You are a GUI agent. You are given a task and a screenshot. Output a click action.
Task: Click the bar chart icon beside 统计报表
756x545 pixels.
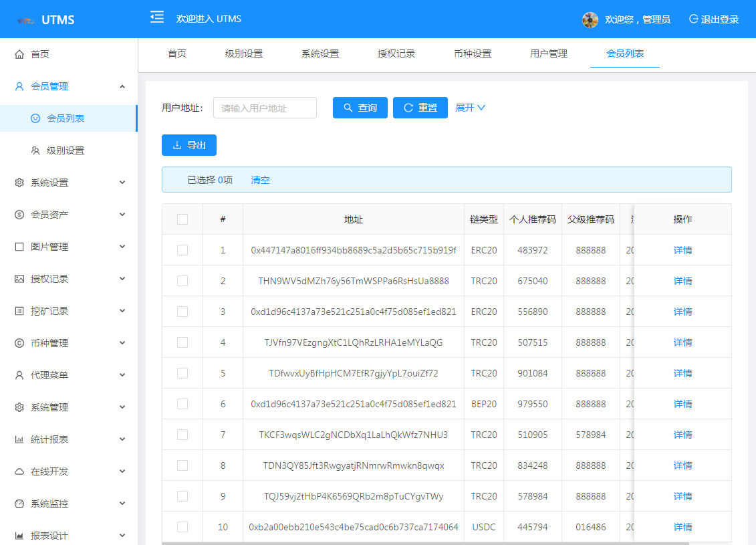pyautogui.click(x=19, y=439)
